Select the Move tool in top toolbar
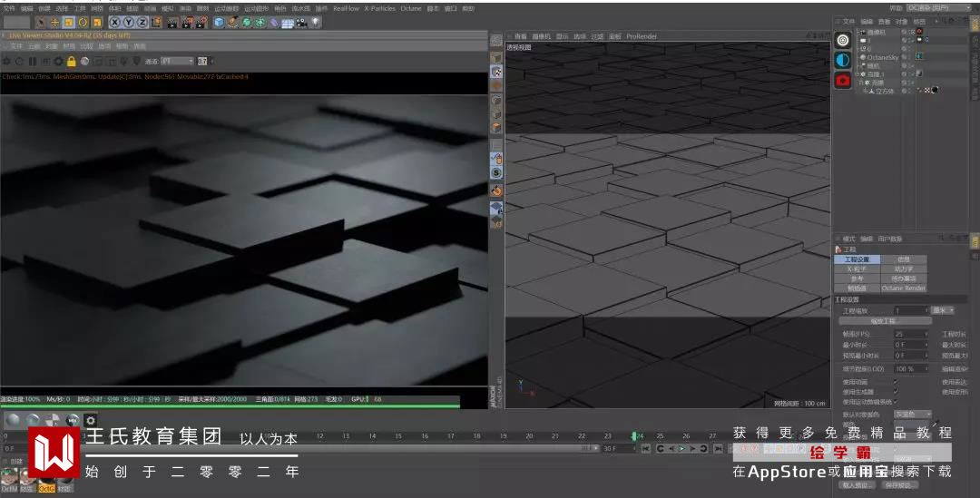Image resolution: width=980 pixels, height=498 pixels. (x=54, y=22)
